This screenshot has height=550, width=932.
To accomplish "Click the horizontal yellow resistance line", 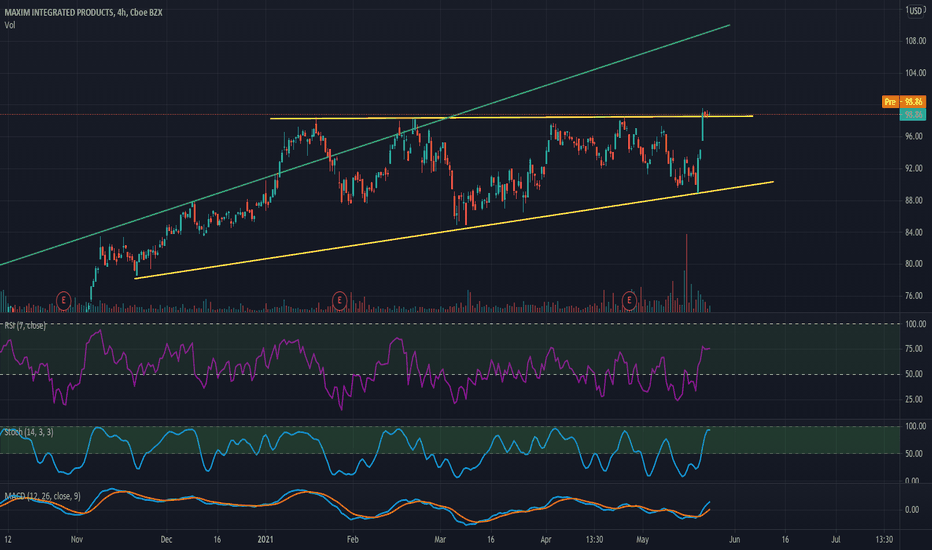I will coord(511,117).
